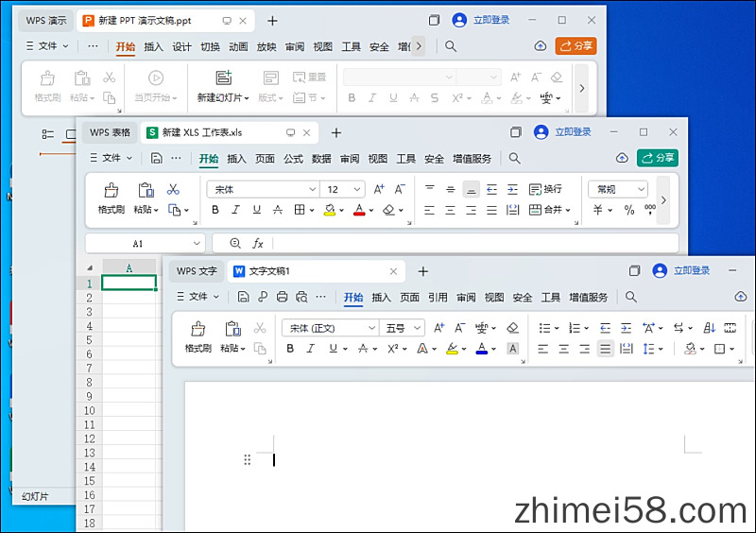Open the font size 12 dropdown in spreadsheet
The width and height of the screenshot is (756, 533).
point(356,189)
